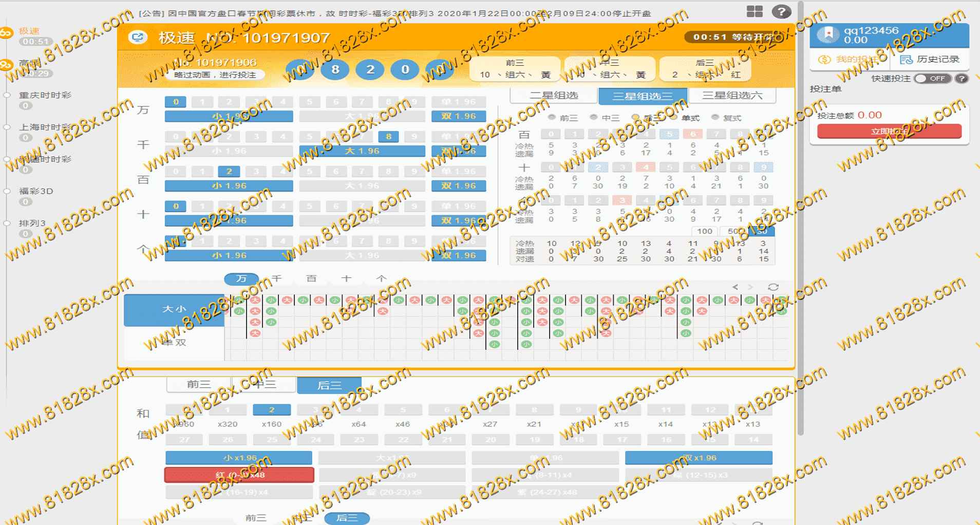980x525 pixels.
Task: Click the red 立即投注 button
Action: (889, 131)
